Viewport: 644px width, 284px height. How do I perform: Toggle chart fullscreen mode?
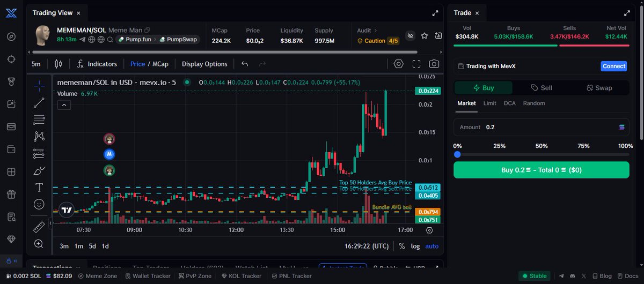[416, 64]
